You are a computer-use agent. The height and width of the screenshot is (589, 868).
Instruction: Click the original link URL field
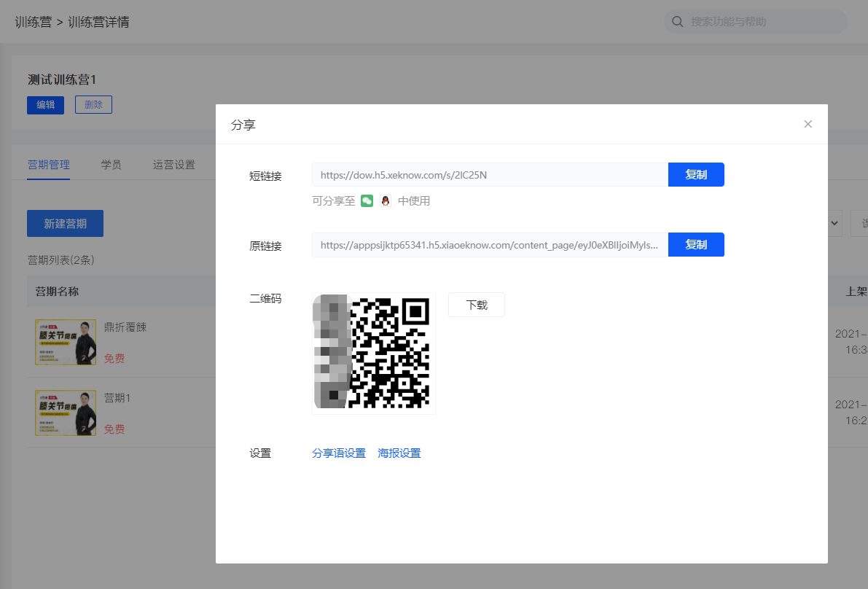click(x=490, y=245)
